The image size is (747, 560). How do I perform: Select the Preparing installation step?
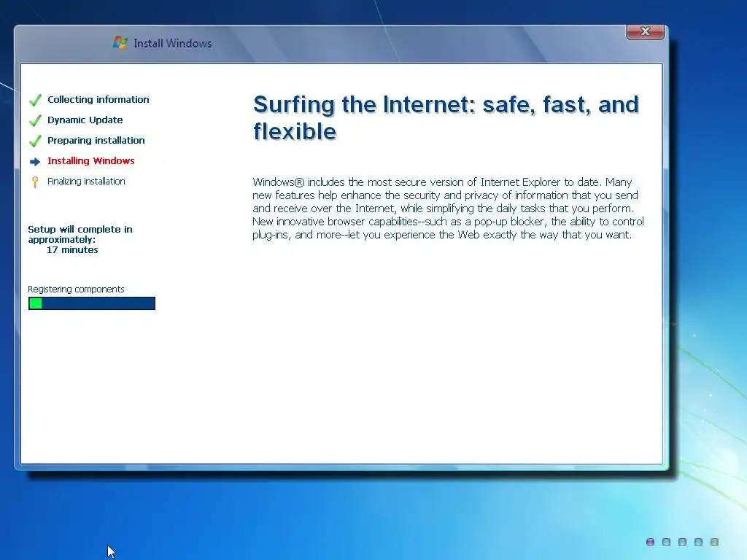click(x=96, y=141)
